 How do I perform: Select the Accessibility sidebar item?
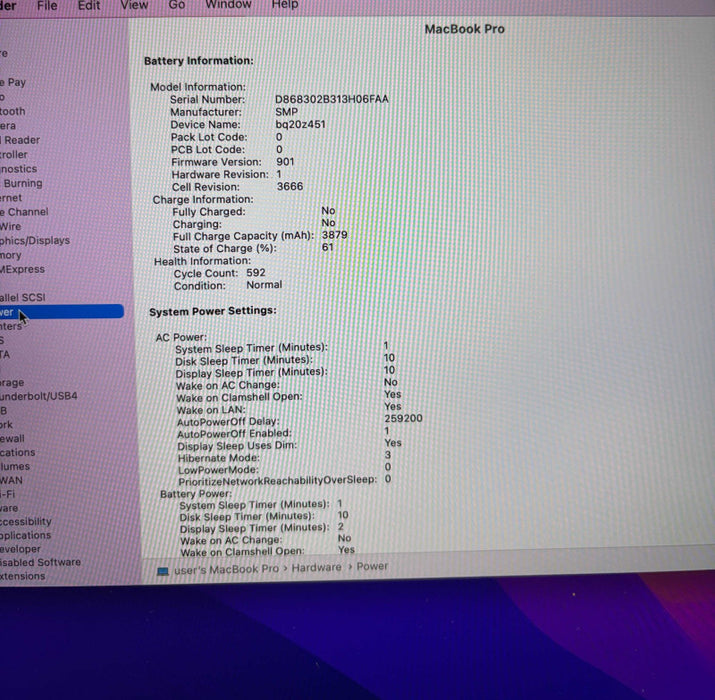pyautogui.click(x=26, y=521)
